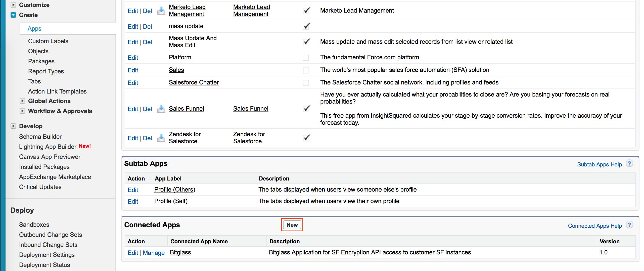The height and width of the screenshot is (271, 644).
Task: Toggle the Salesforce Chatter row checkbox
Action: tap(306, 83)
